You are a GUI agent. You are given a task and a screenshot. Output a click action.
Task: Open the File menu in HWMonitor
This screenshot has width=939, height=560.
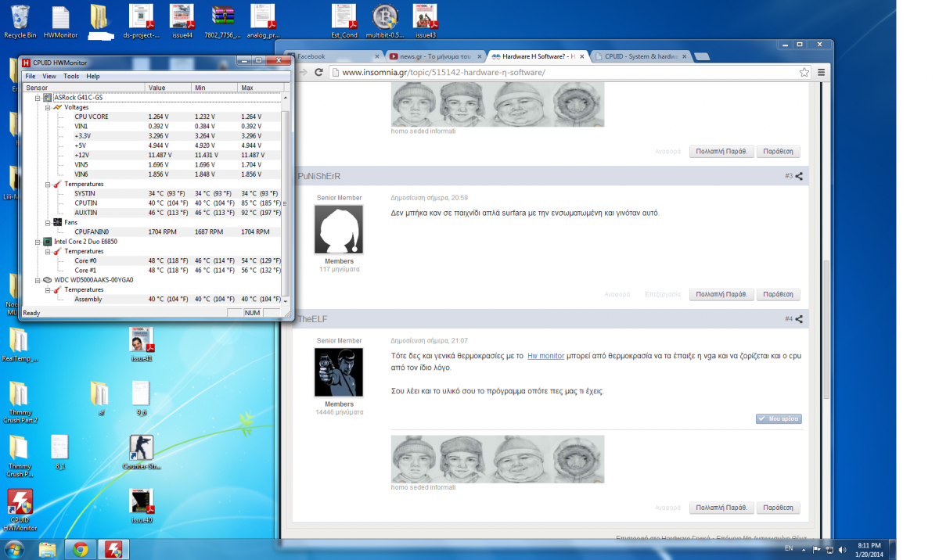31,76
